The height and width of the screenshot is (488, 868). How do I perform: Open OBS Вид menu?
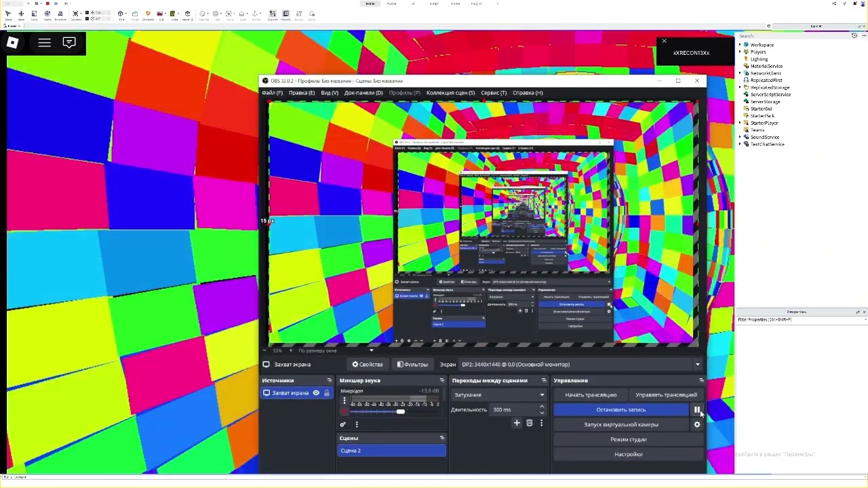point(329,93)
